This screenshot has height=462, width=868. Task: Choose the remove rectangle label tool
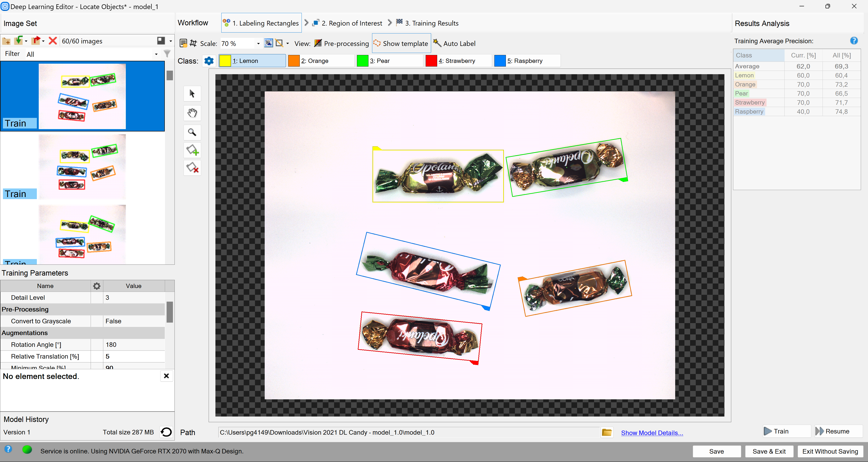pyautogui.click(x=192, y=168)
